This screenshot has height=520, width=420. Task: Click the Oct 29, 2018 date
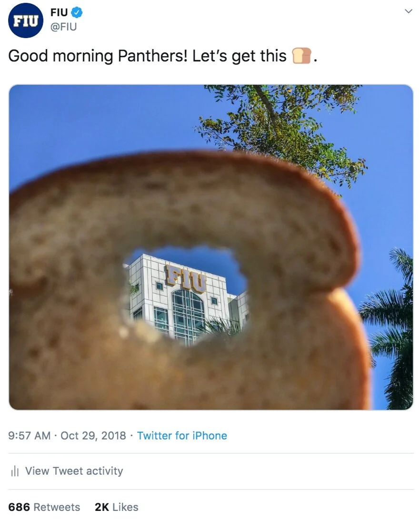click(x=93, y=436)
